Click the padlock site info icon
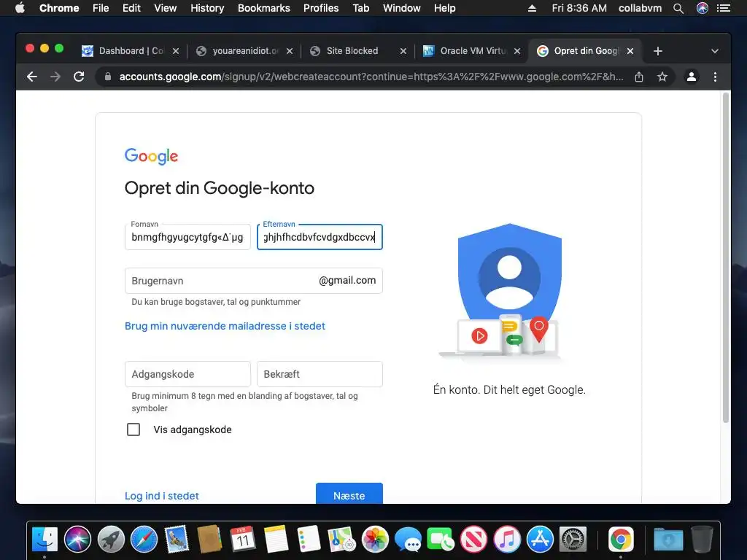 coord(108,77)
